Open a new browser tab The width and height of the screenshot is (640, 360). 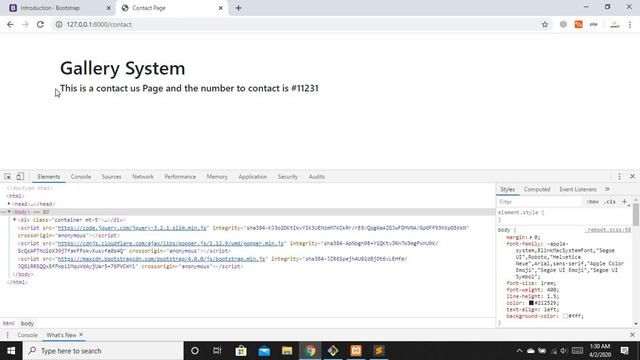(x=238, y=8)
